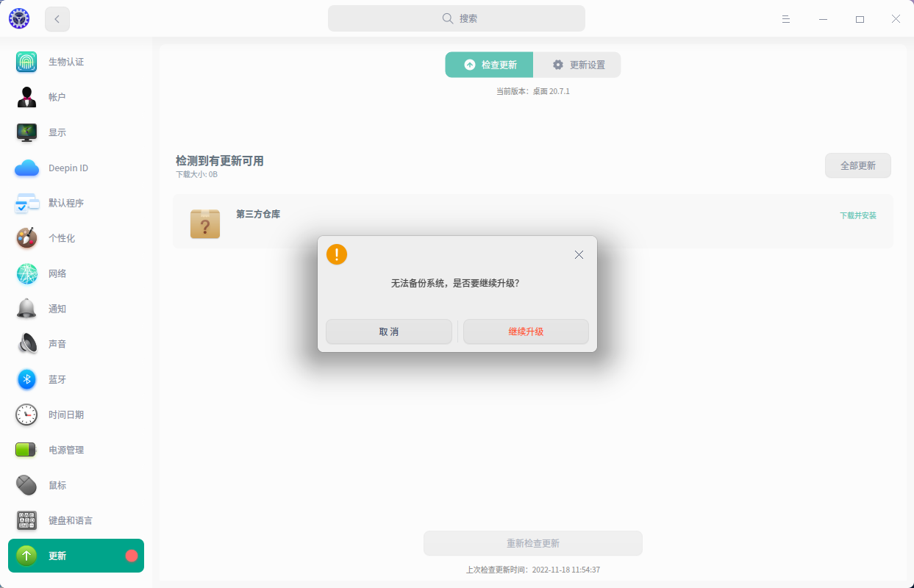
Task: Open Notifications (通知) bell icon
Action: (x=26, y=309)
